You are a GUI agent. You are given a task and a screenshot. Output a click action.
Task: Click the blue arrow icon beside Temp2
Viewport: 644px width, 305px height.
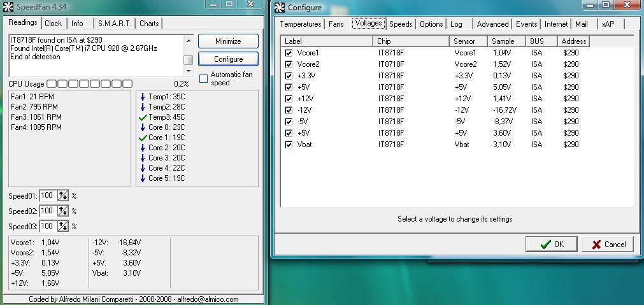(143, 108)
